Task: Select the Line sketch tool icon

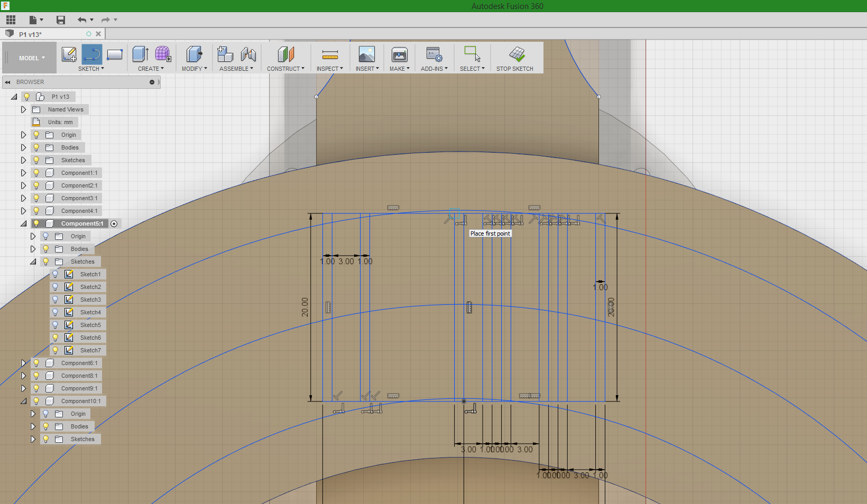Action: coord(92,54)
